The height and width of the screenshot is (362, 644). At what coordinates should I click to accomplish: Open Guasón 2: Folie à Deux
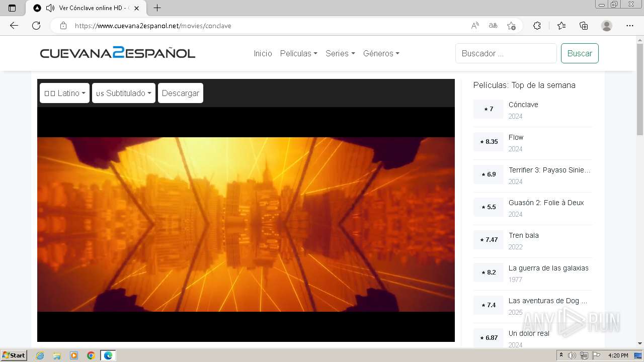546,203
